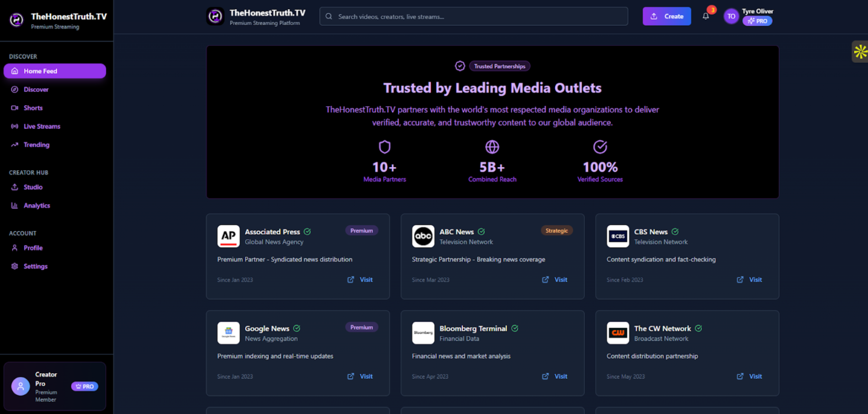Visit the ABC News partner site
The image size is (868, 414).
tap(555, 280)
